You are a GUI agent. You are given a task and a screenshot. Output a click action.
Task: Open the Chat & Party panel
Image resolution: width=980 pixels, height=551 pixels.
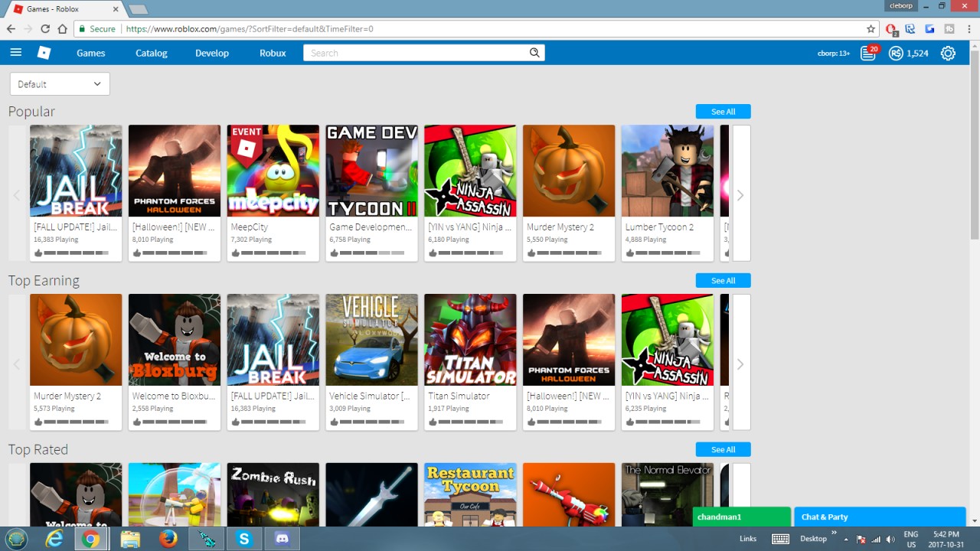click(x=880, y=517)
